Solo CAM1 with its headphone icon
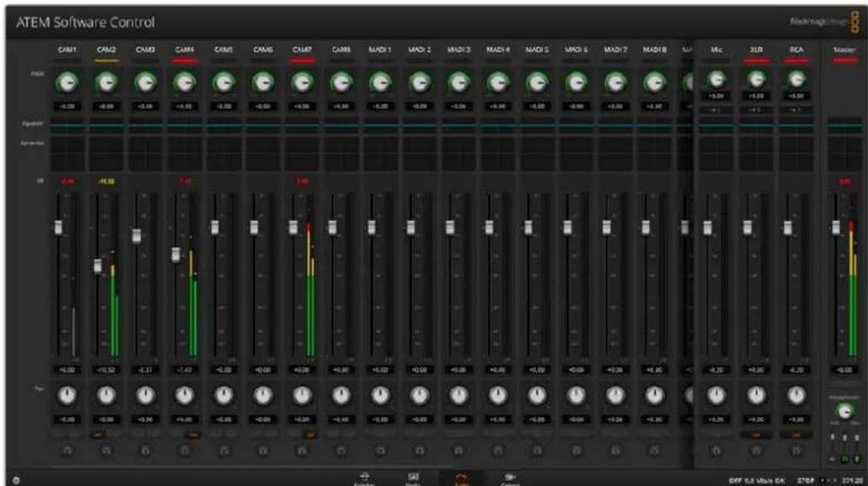The image size is (868, 486). click(x=67, y=450)
